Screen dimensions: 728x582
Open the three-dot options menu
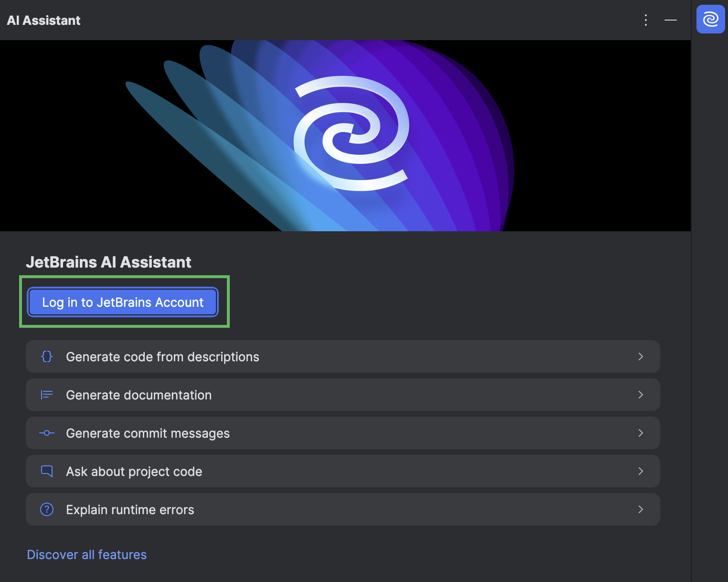(646, 20)
